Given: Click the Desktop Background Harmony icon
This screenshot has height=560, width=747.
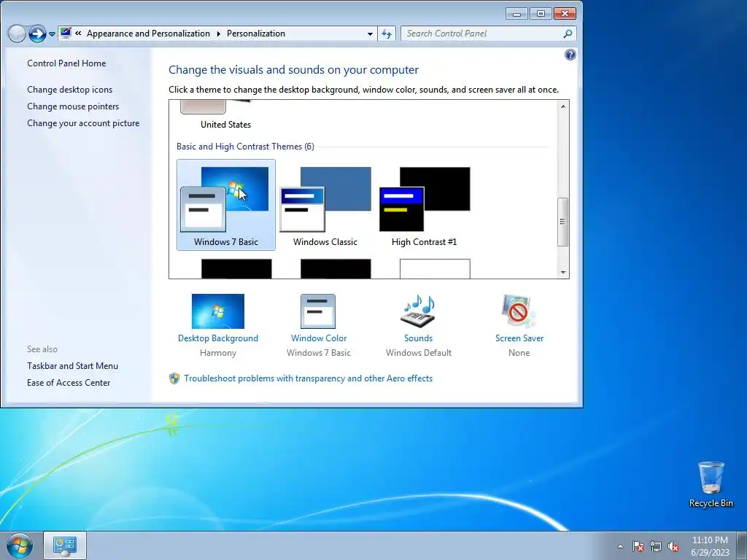Looking at the screenshot, I should (x=217, y=311).
